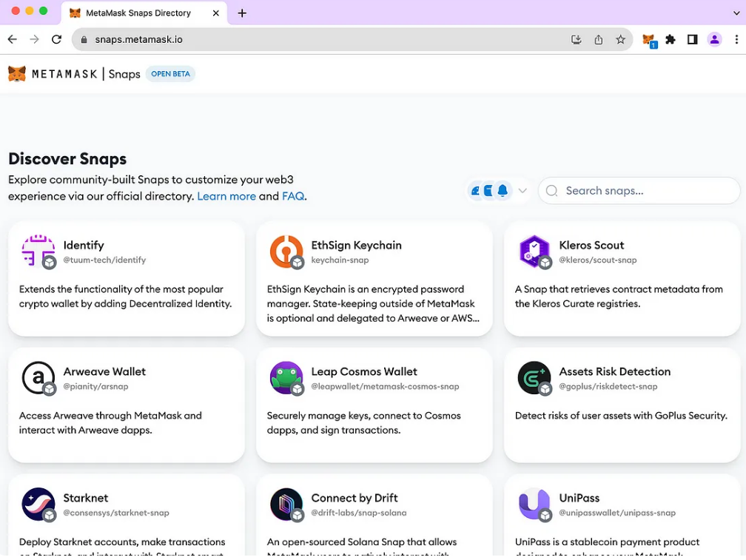Screen dimensions: 746x560
Task: Open the Starknet snap card title
Action: coord(86,498)
